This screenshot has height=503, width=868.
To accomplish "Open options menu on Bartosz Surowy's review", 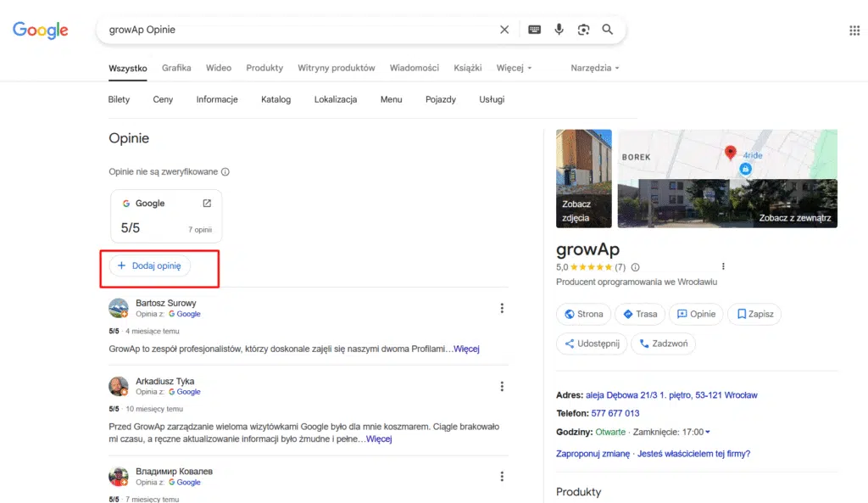I will tap(502, 308).
